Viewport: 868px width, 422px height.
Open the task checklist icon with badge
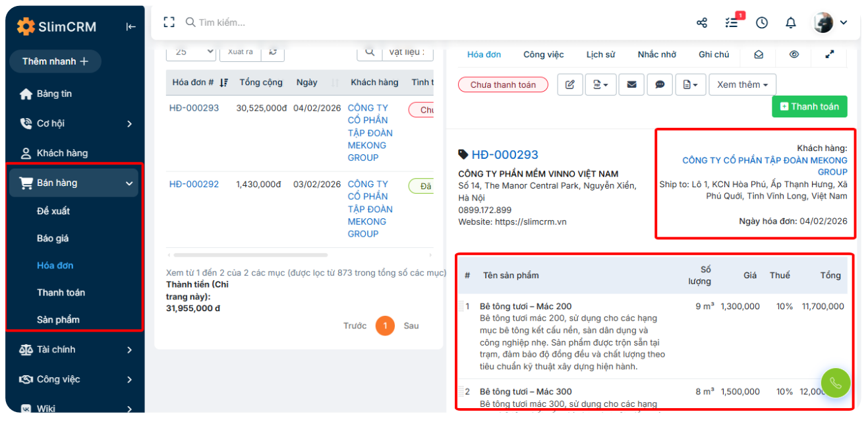pos(732,22)
